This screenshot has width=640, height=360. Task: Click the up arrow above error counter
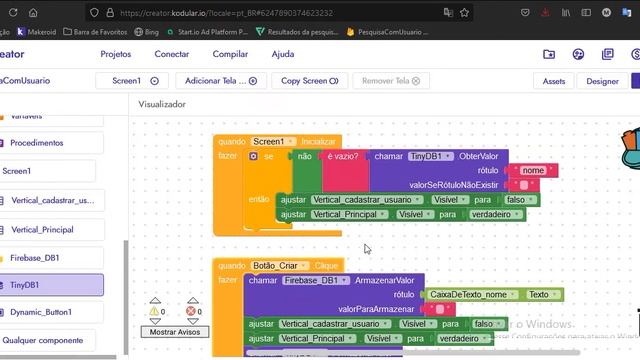pos(193,300)
